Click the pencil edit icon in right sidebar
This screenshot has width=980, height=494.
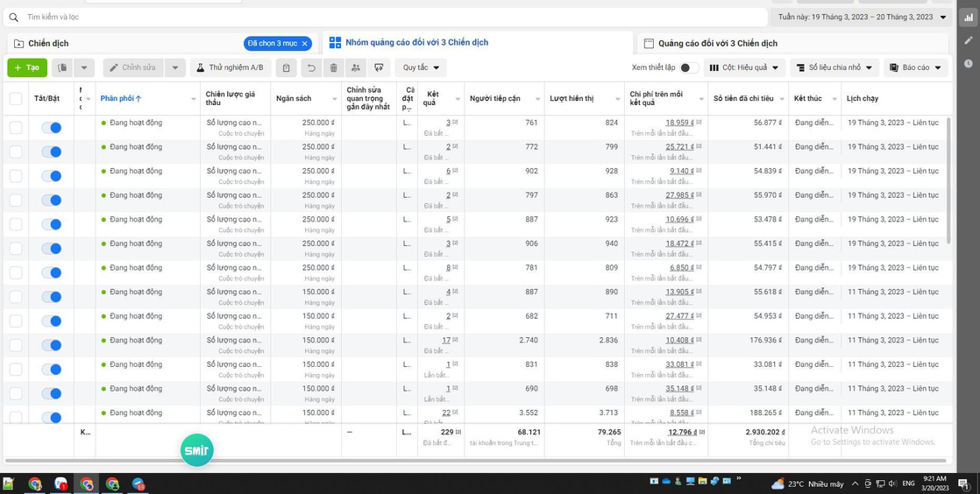(x=969, y=40)
